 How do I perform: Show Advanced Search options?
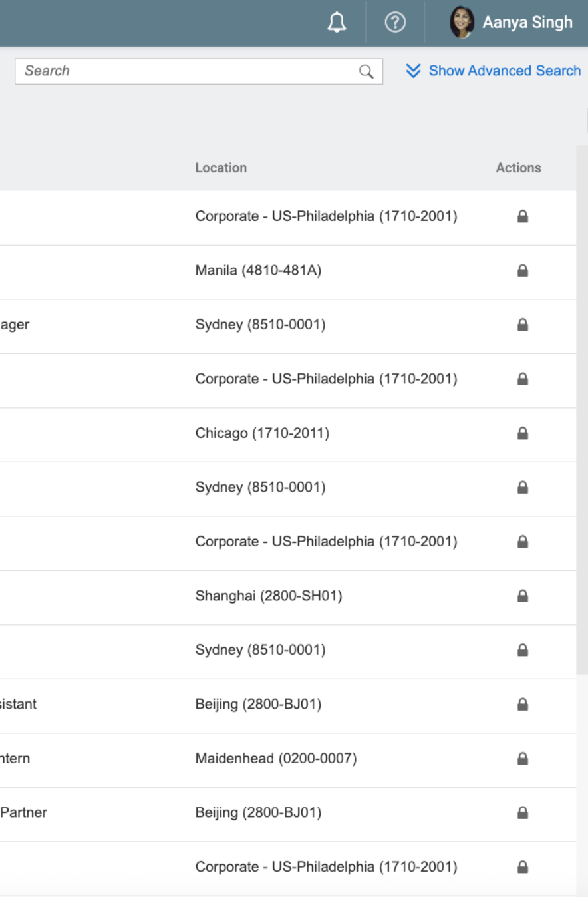(504, 71)
